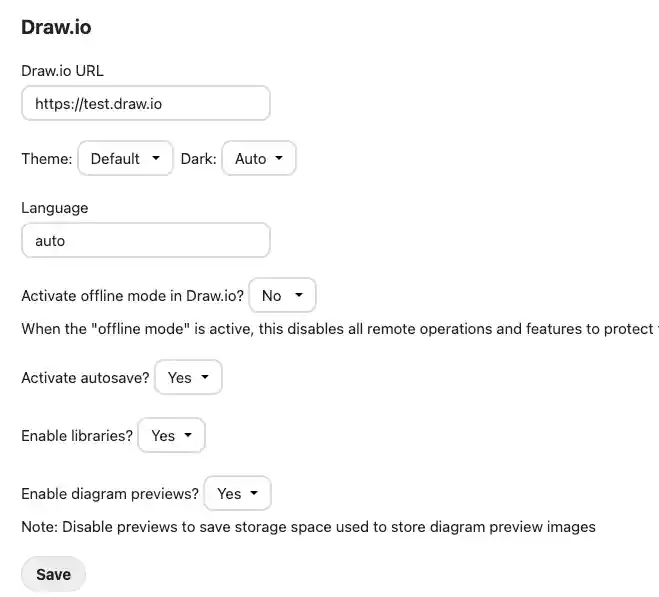Image resolution: width=659 pixels, height=597 pixels.
Task: Click the Enable libraries label
Action: coord(77,436)
